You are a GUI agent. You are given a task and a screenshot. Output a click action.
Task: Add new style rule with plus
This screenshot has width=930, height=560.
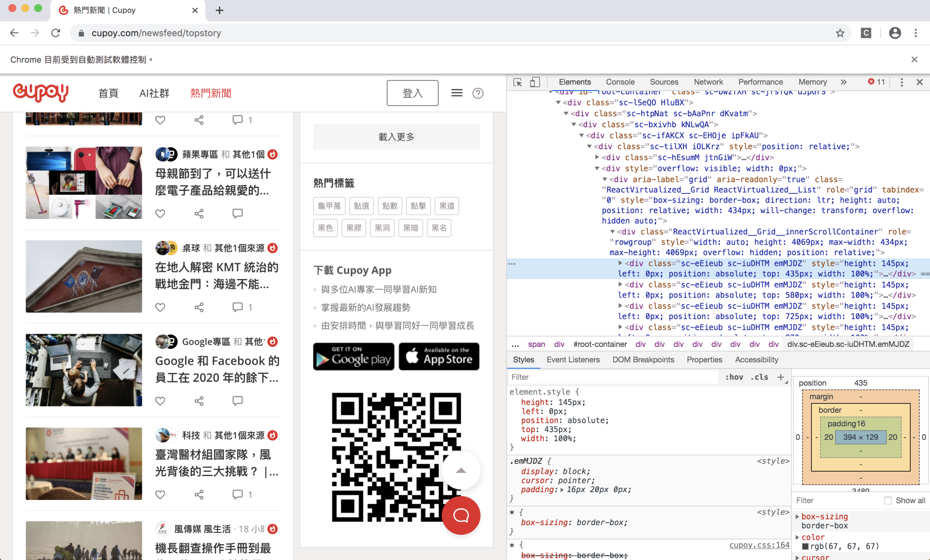tap(780, 377)
